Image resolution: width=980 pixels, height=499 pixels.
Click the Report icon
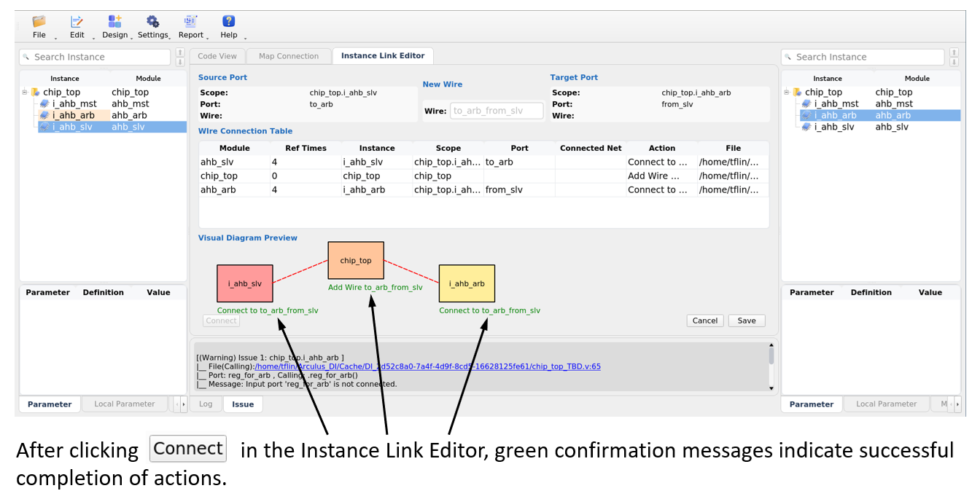[x=190, y=23]
